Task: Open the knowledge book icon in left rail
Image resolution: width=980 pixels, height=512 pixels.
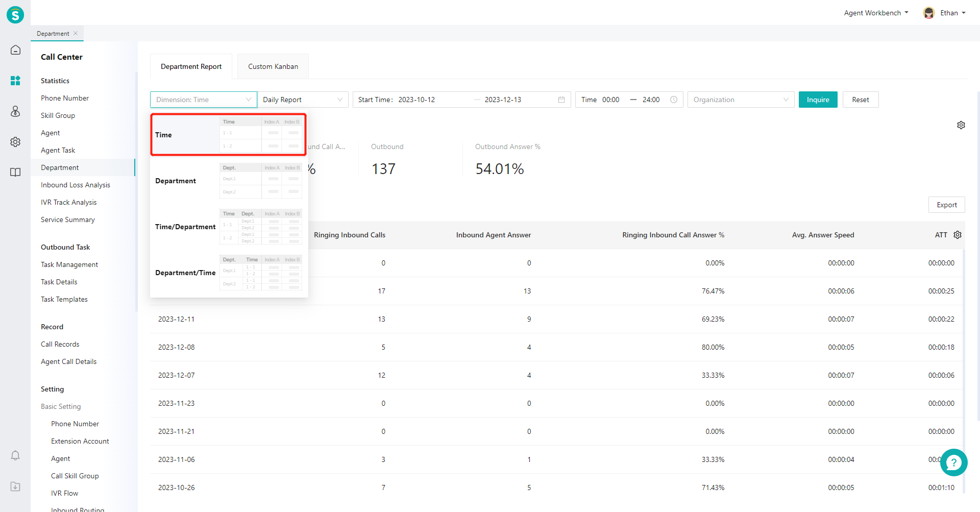Action: pos(15,173)
